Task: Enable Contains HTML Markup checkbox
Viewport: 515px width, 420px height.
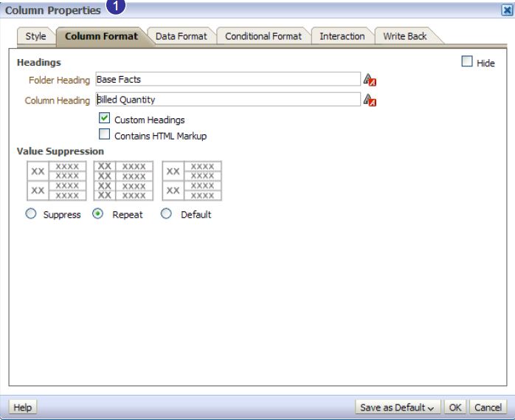Action: pos(105,134)
